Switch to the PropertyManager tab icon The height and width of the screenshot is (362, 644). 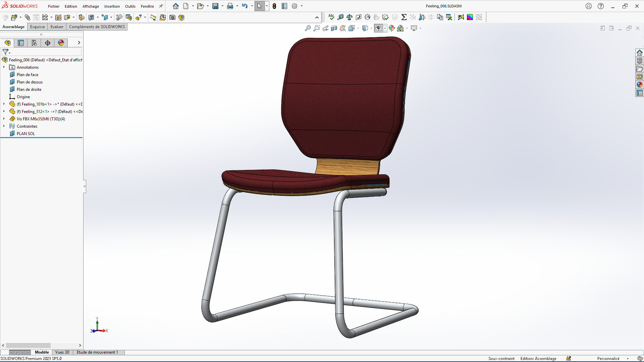(x=21, y=43)
